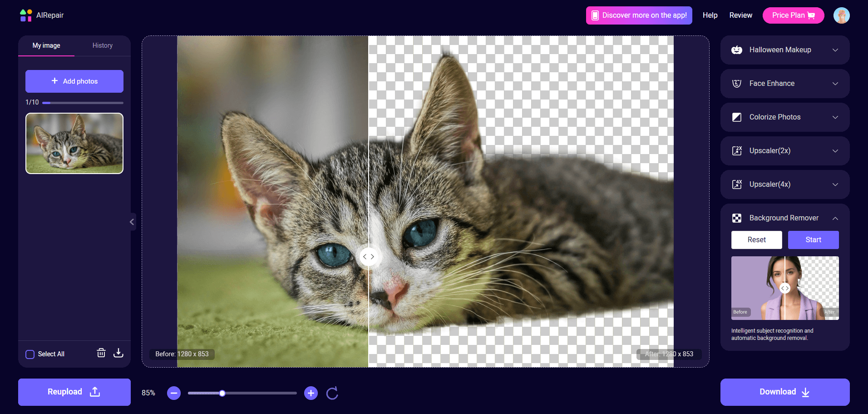Zoom out using the minus icon

173,393
